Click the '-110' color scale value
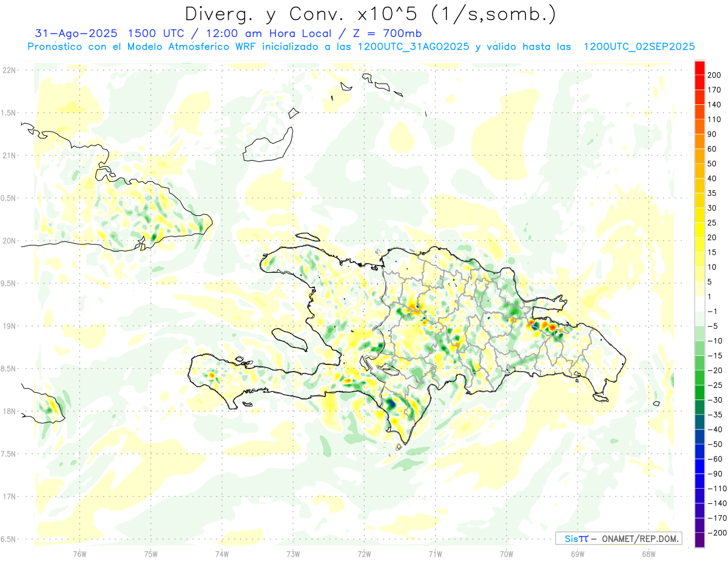The height and width of the screenshot is (562, 728). [x=716, y=488]
